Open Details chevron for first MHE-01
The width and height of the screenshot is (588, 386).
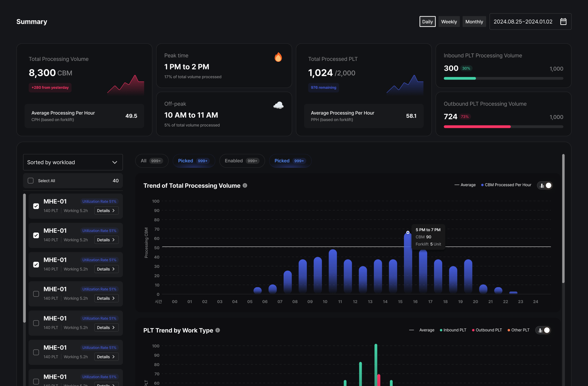coord(113,211)
